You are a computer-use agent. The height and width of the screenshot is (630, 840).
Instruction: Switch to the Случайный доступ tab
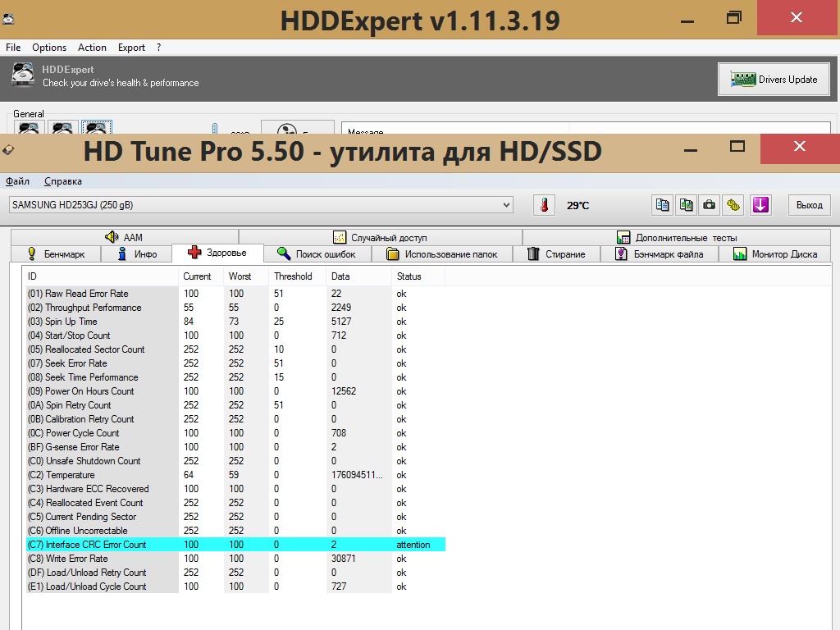pyautogui.click(x=381, y=237)
